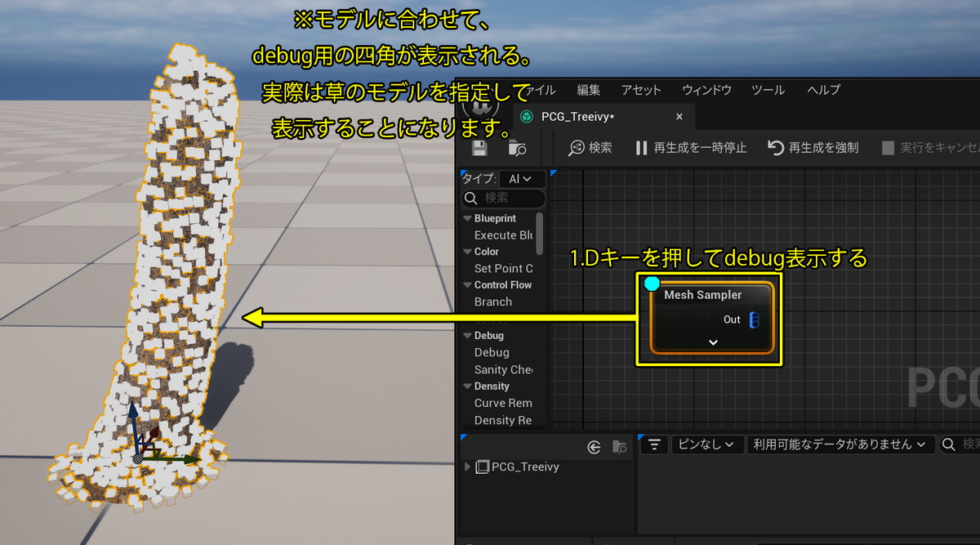This screenshot has width=980, height=545.
Task: Save the PCG_Treeivy asset with the floppy icon
Action: (479, 148)
